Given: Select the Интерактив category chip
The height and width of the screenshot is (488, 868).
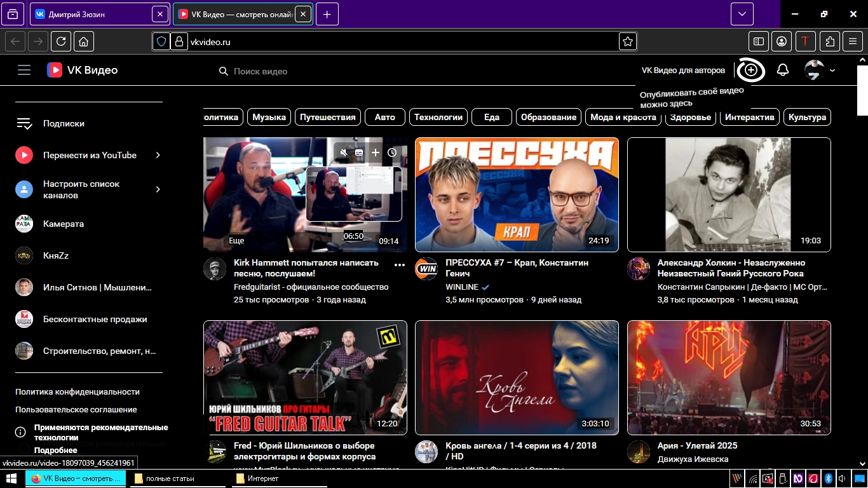Looking at the screenshot, I should tap(750, 117).
